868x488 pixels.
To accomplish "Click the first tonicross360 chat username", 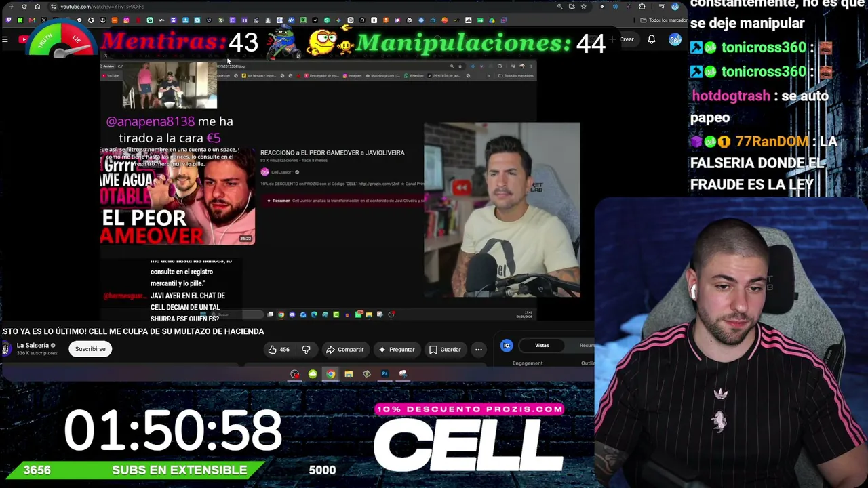I will [764, 47].
